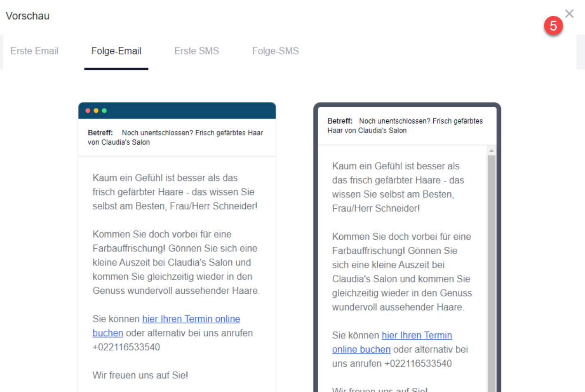Click 'Betreff:' label in desktop preview

pos(101,133)
